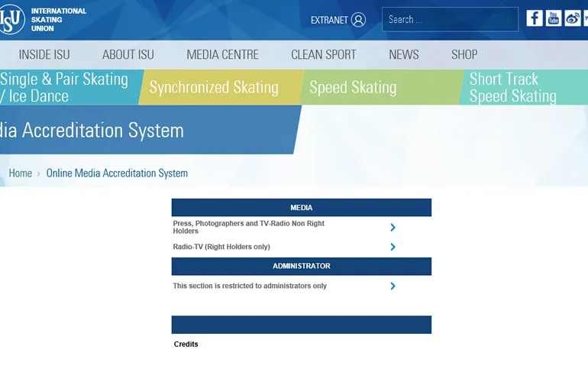Click arrow beside Radio-TV Right Holders only
Viewport: 588px width, 366px height.
coord(393,247)
